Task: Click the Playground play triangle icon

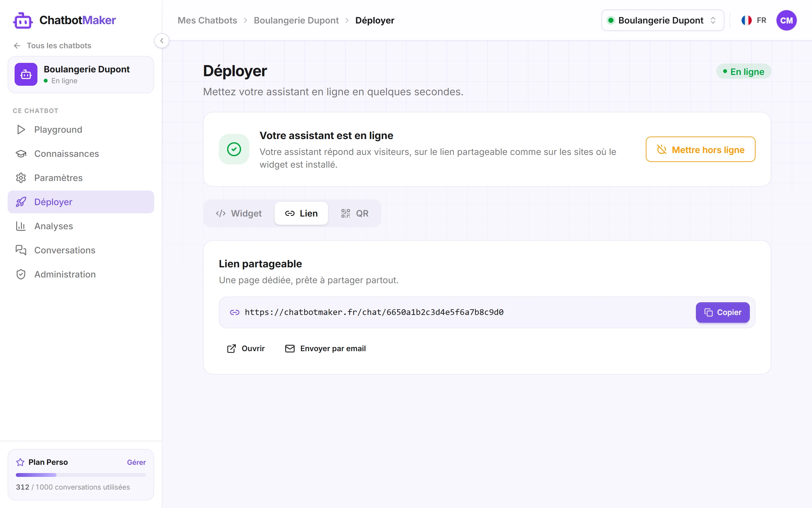Action: pyautogui.click(x=21, y=130)
